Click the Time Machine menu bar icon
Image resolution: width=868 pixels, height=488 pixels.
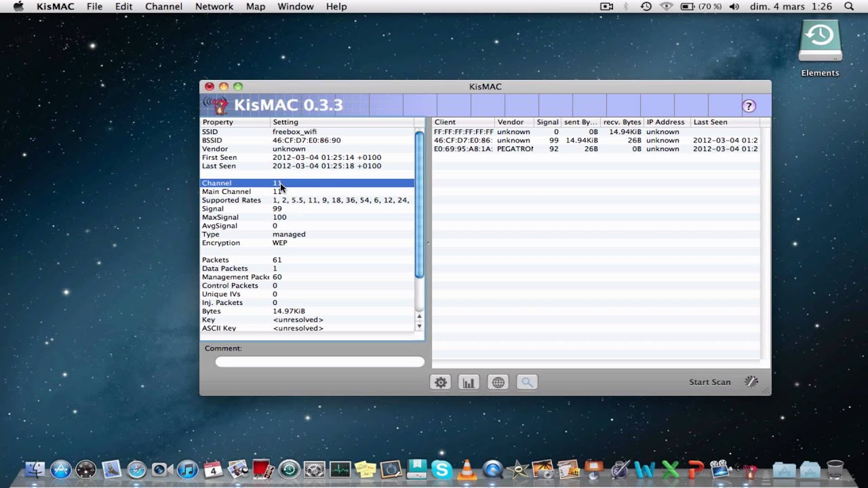[646, 6]
